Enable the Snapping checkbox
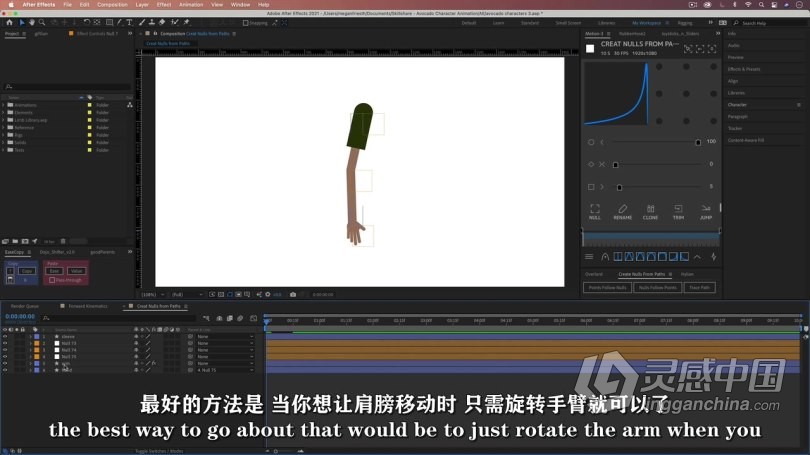 click(245, 23)
